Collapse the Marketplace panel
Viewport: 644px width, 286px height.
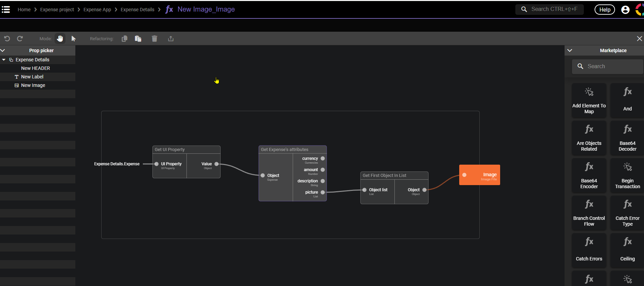tap(569, 50)
